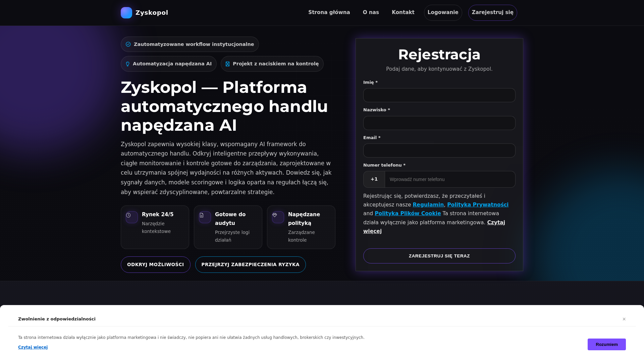Image resolution: width=644 pixels, height=362 pixels.
Task: Click the phone number input field
Action: pyautogui.click(x=450, y=179)
